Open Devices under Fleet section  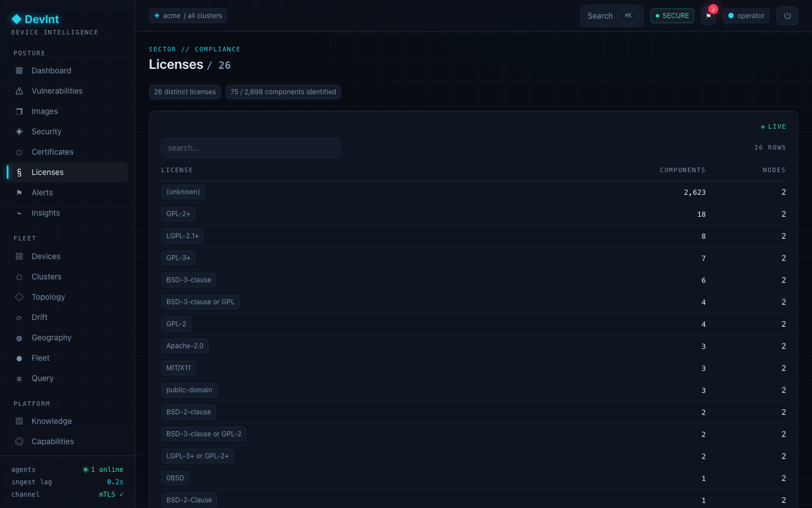(67, 256)
